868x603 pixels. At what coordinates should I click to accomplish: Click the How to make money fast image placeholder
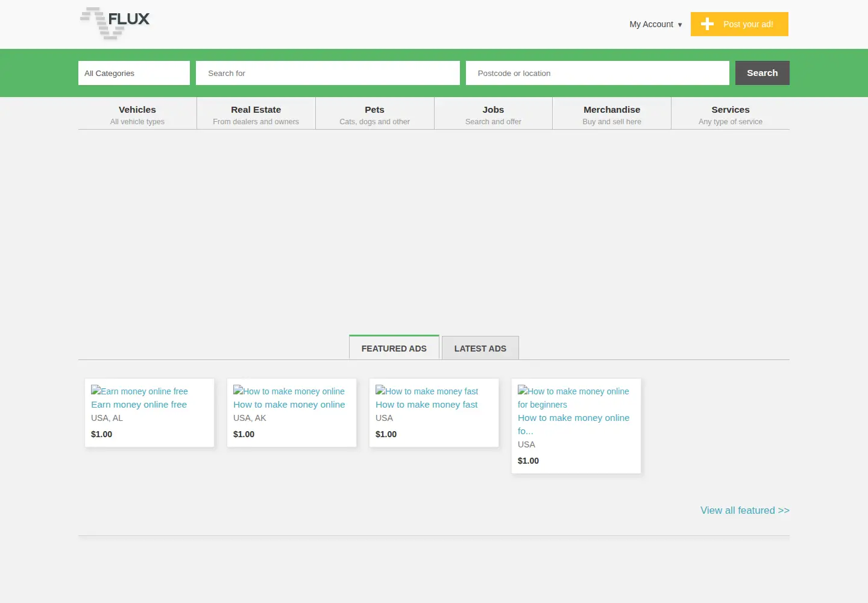coord(427,391)
